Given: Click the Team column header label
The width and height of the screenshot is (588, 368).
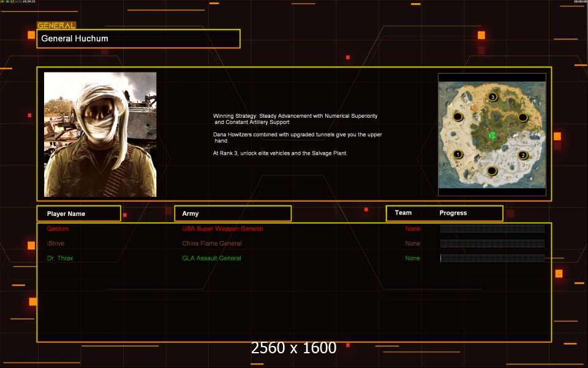Looking at the screenshot, I should (403, 213).
